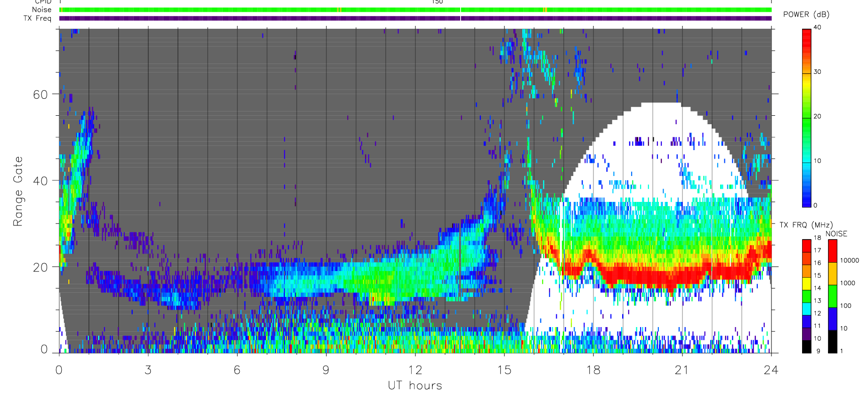
Task: Click the 18 value beside TX FRQ bar
Action: click(x=817, y=238)
